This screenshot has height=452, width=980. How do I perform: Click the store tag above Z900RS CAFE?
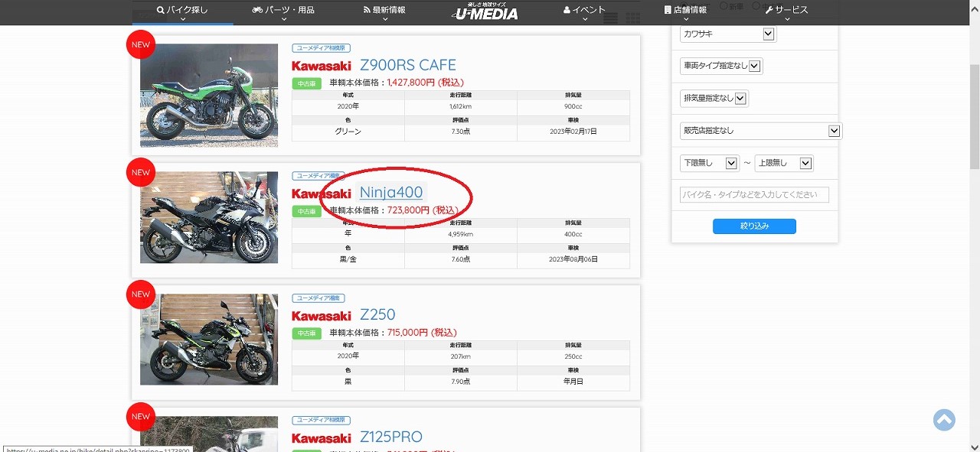click(322, 47)
